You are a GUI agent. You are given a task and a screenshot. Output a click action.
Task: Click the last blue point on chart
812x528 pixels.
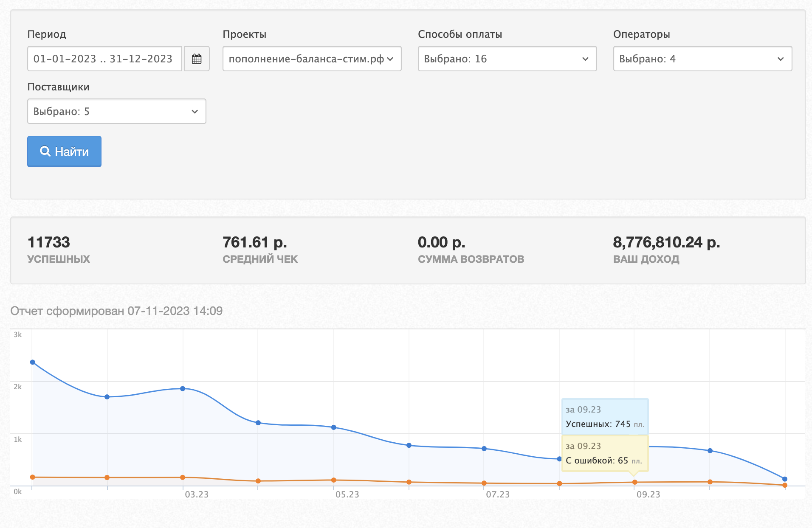(785, 479)
